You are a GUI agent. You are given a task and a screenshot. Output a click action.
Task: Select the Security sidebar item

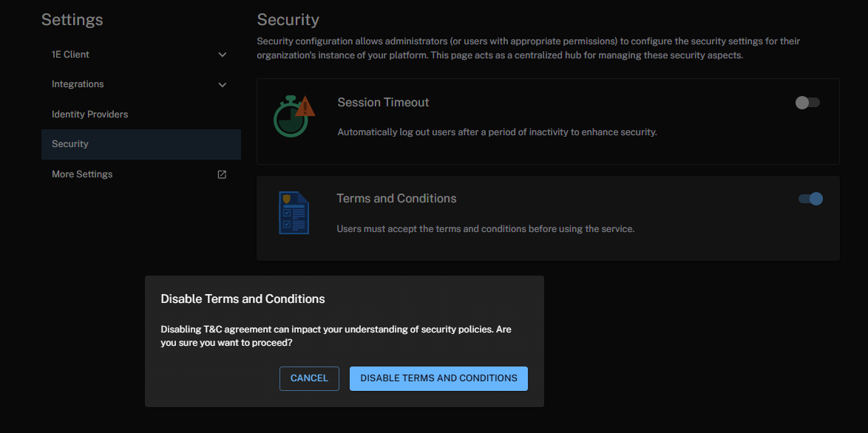click(70, 144)
